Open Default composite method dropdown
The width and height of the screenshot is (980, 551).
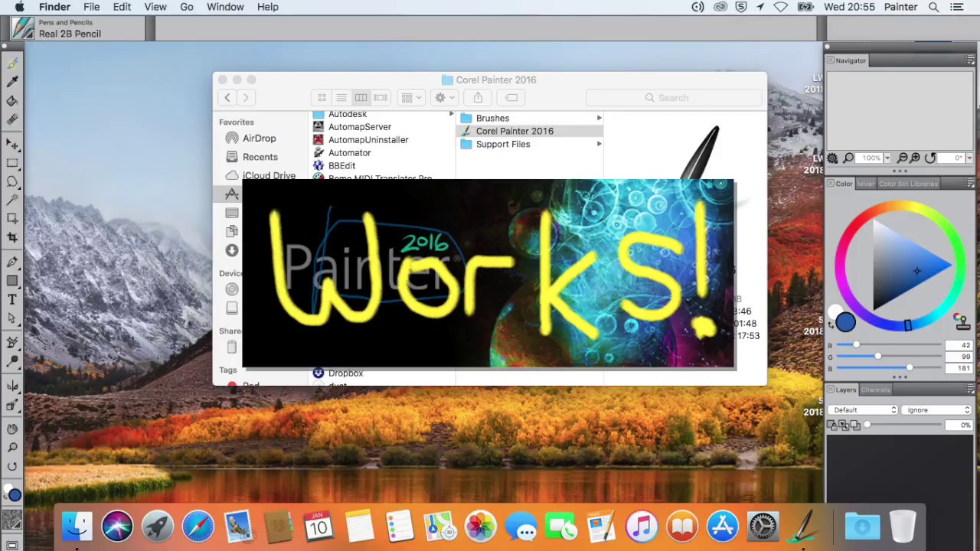click(863, 410)
